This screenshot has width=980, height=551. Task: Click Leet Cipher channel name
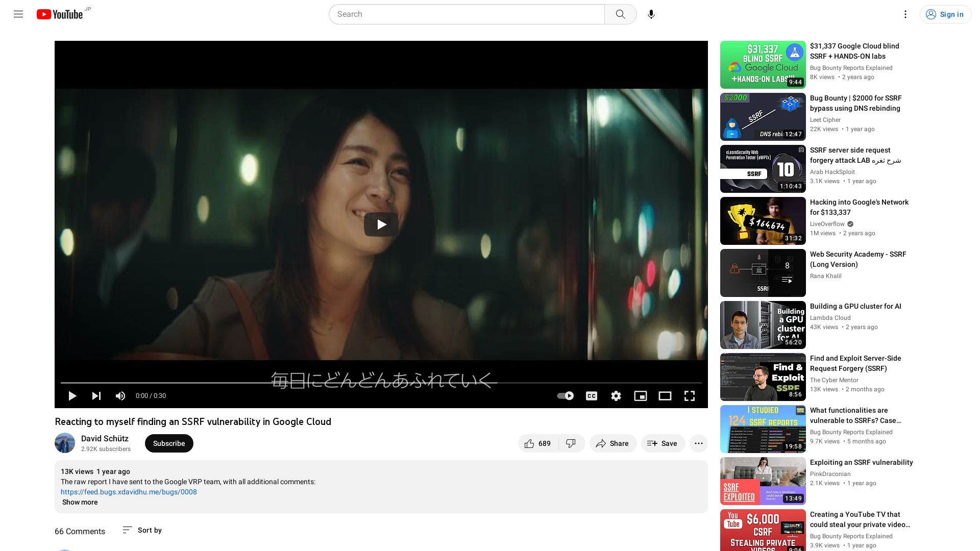(825, 120)
